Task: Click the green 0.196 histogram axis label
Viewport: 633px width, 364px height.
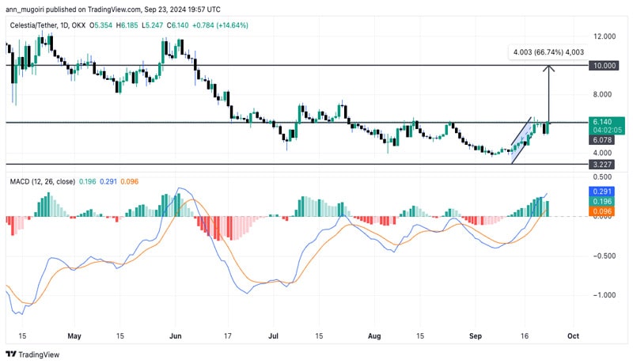Action: [x=602, y=201]
